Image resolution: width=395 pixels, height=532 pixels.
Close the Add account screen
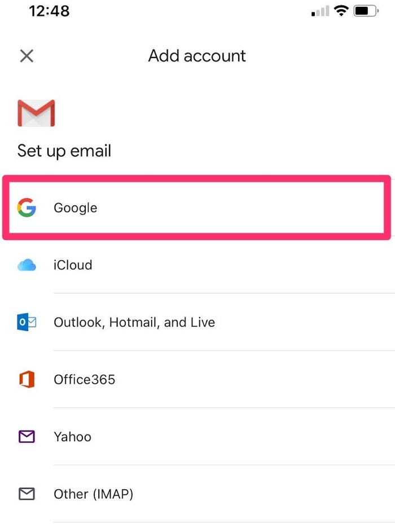coord(27,56)
